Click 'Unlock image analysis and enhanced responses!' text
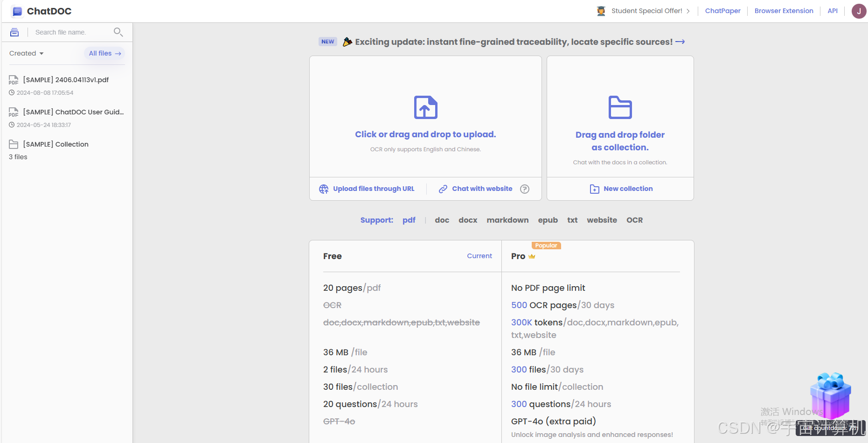This screenshot has width=868, height=443. pyautogui.click(x=592, y=435)
